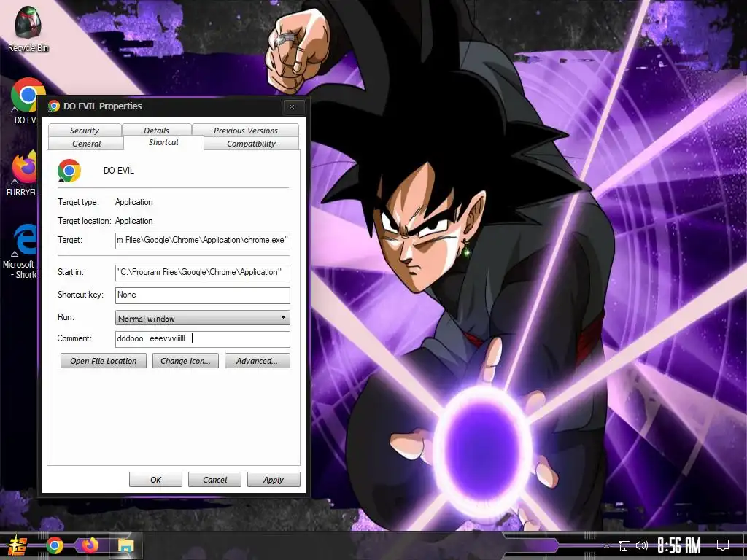Confirm with the OK button
Viewport: 747px width, 560px height.
click(156, 480)
